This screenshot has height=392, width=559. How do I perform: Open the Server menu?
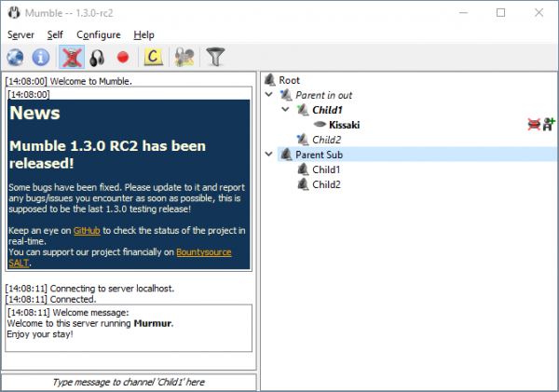(x=20, y=34)
